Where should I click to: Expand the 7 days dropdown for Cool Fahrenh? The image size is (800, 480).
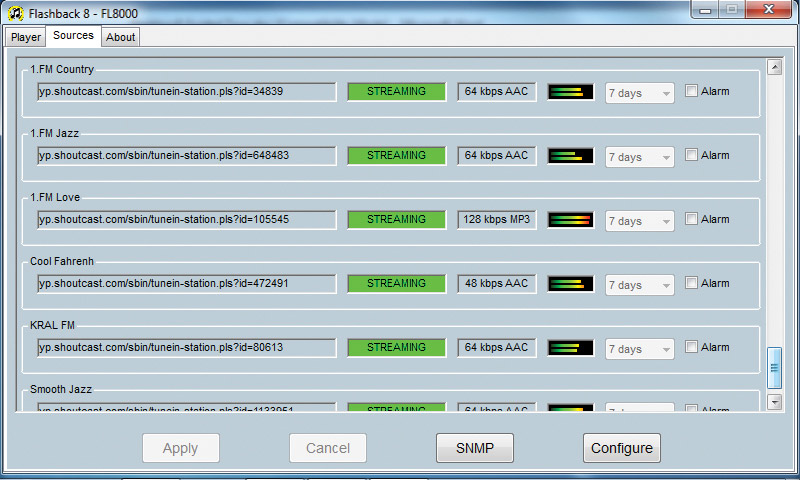tap(641, 285)
